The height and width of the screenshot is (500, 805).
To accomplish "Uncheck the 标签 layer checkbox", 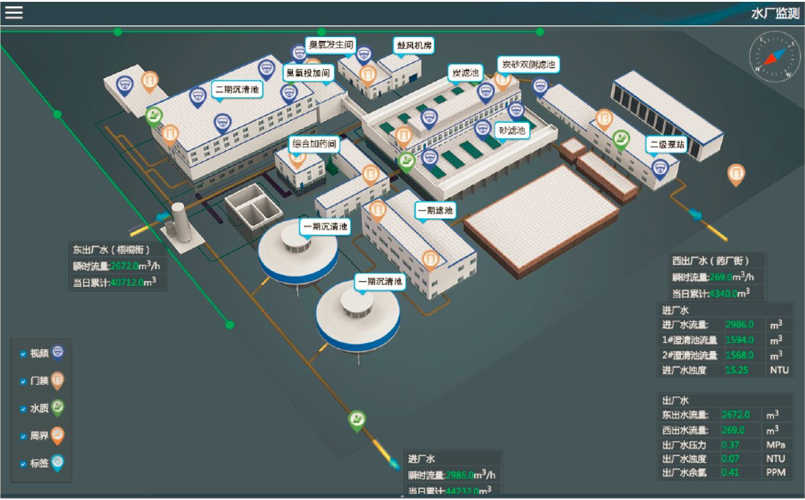I will (x=23, y=464).
